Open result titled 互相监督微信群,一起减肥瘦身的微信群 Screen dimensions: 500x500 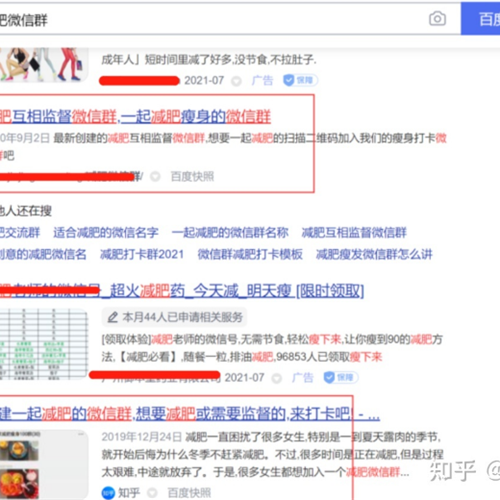point(135,117)
